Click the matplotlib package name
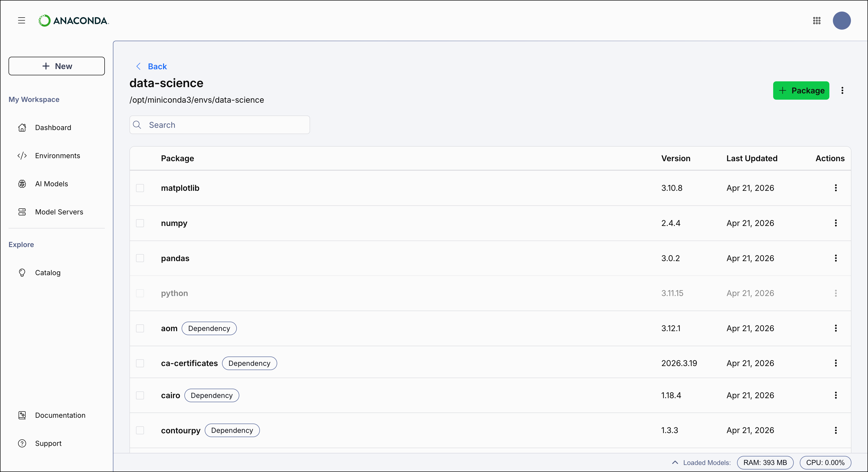Screen dimensions: 868x472 (x=180, y=188)
